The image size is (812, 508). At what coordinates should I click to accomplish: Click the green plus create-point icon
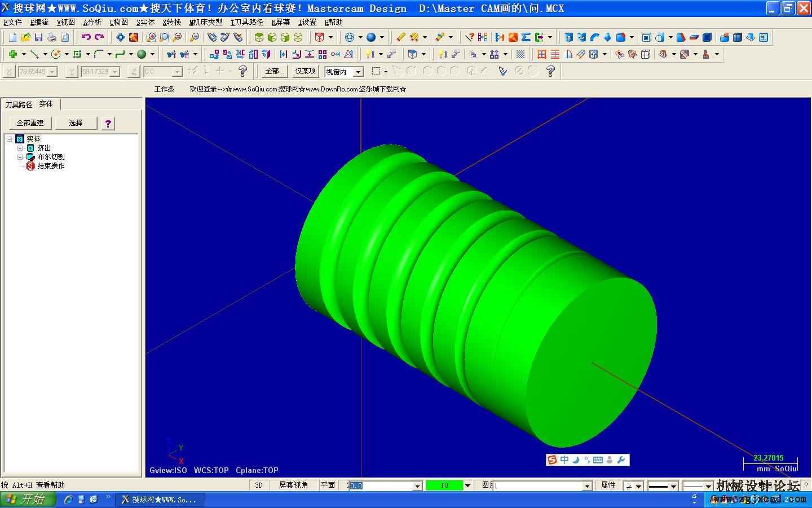(x=12, y=54)
